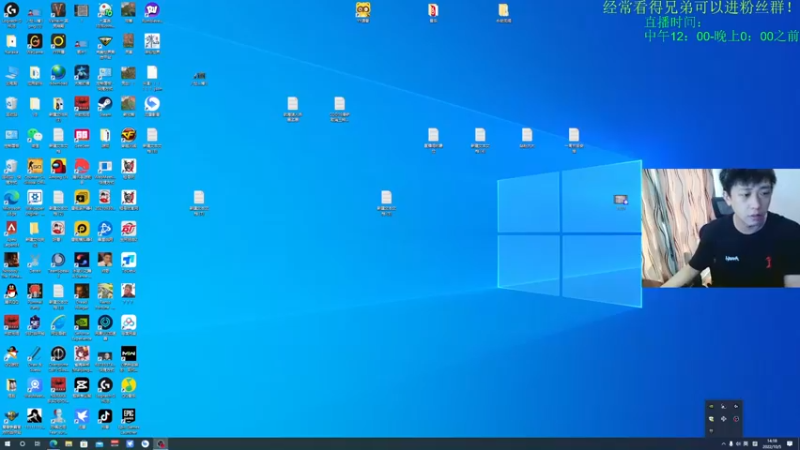Open Edge from the taskbar
This screenshot has width=800, height=450.
pyautogui.click(x=53, y=444)
